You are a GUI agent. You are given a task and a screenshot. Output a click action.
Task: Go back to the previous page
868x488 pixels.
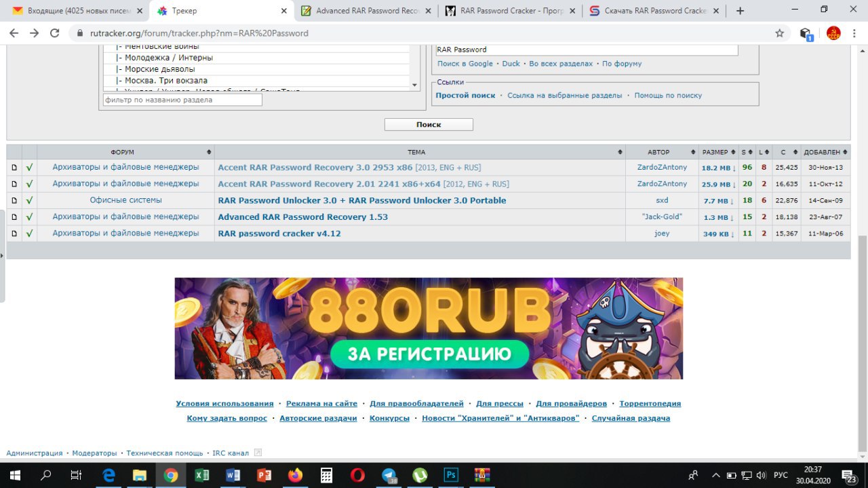pos(14,33)
